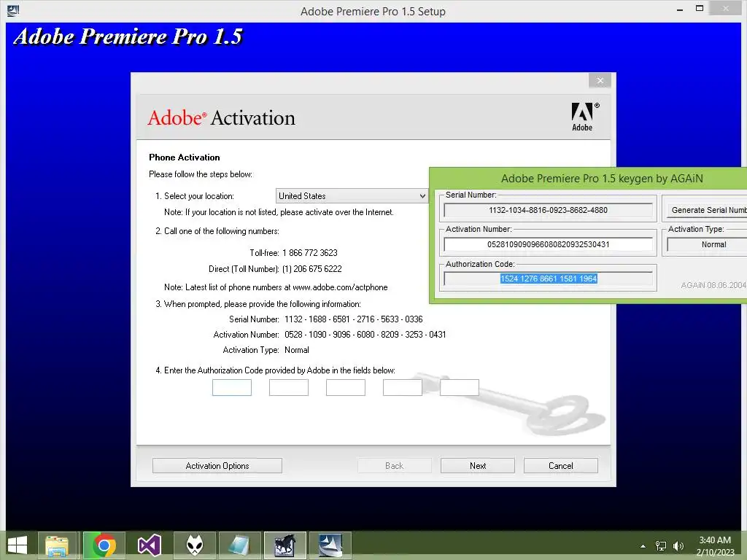Open Visual Studio from the taskbar
The image size is (747, 560).
pyautogui.click(x=149, y=545)
